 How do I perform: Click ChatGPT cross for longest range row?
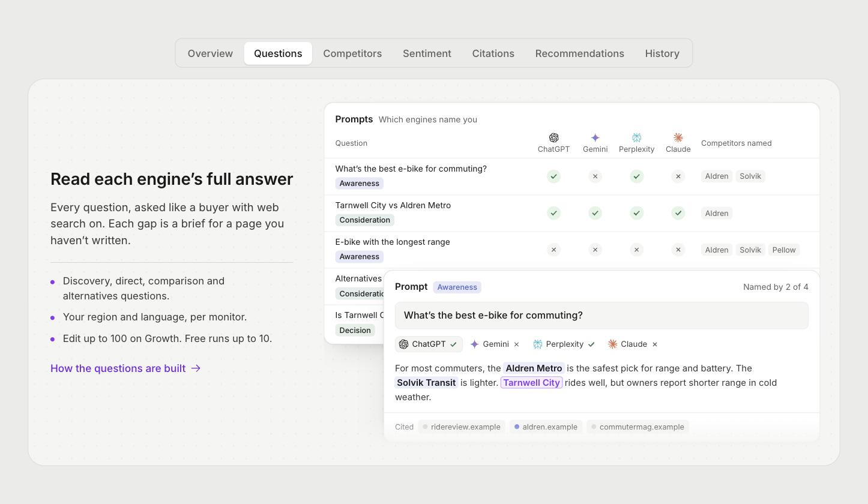[x=553, y=250]
